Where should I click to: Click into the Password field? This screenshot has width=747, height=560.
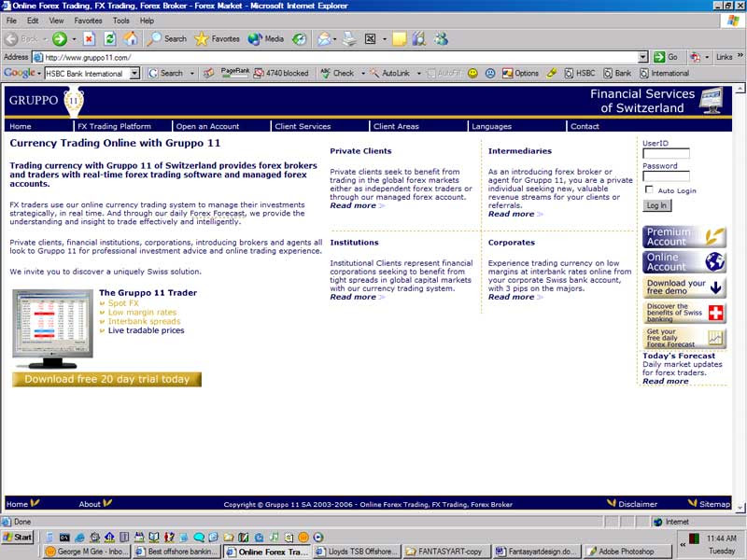666,176
